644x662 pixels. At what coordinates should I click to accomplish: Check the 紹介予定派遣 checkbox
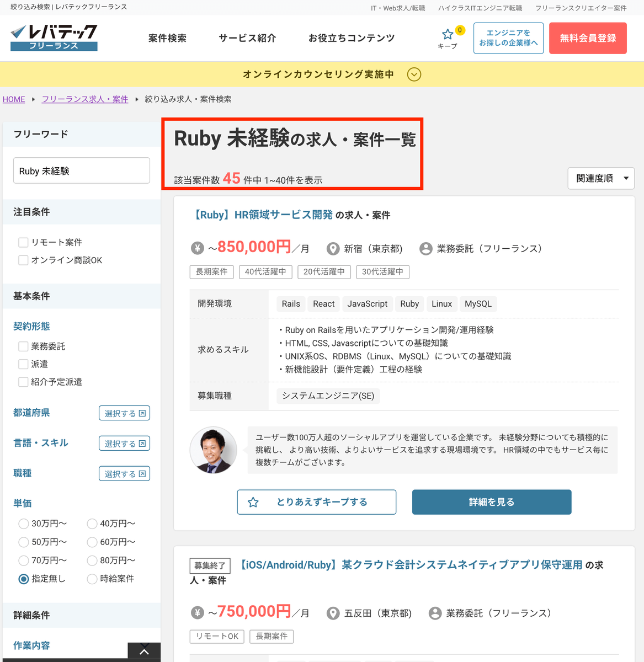23,382
